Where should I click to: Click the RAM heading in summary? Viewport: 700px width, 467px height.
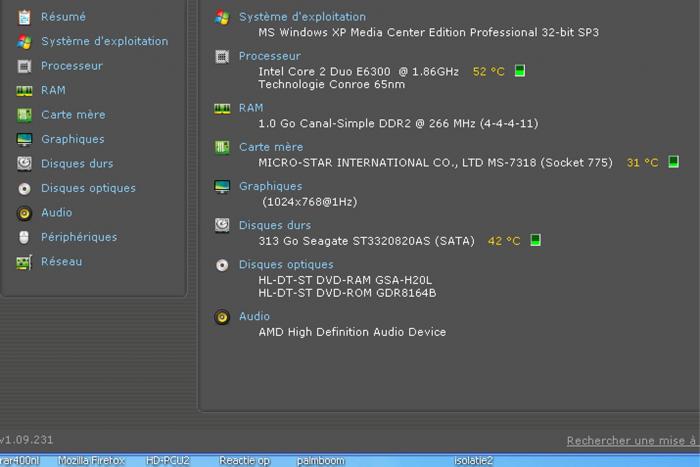point(251,108)
